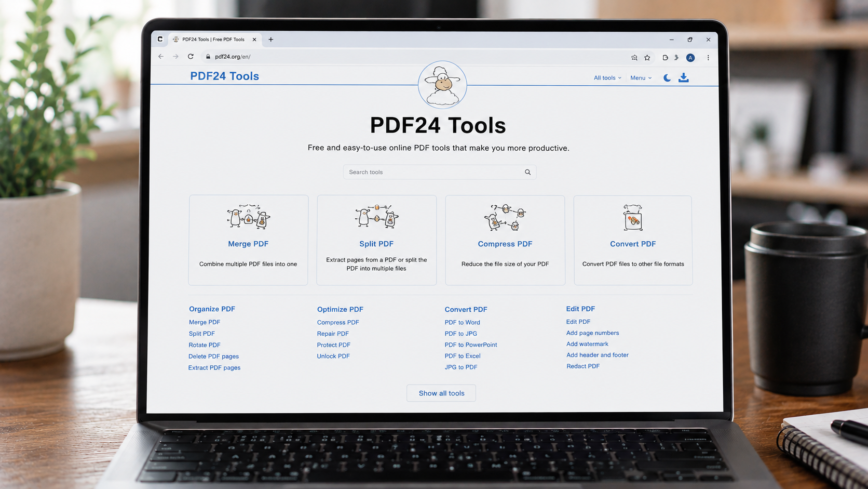
Task: Open the Rotate PDF link
Action: [205, 345]
